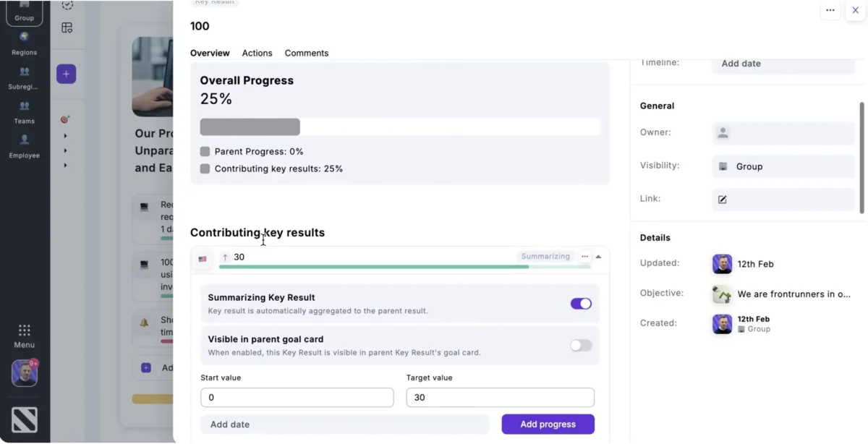Click the edit link icon
This screenshot has width=868, height=444.
coord(722,200)
